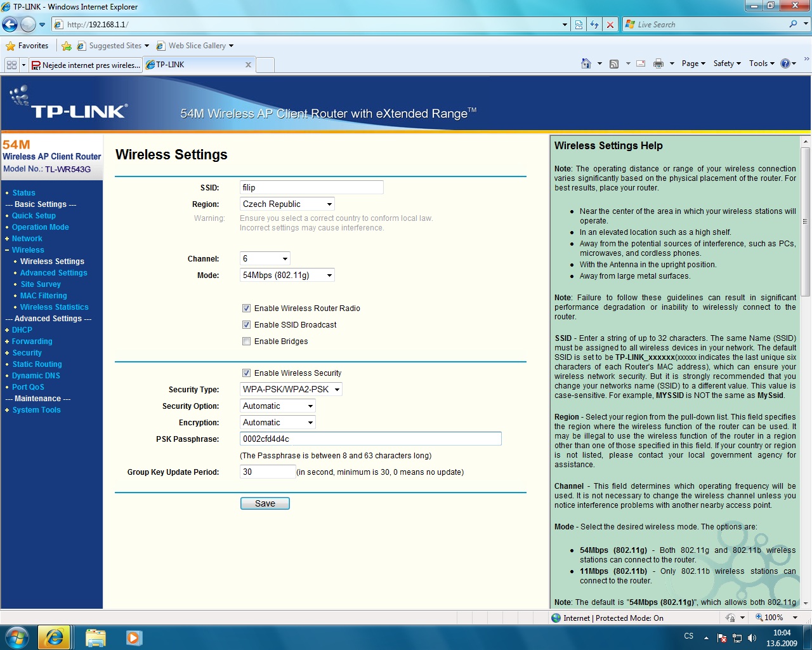
Task: Open the Quick Tabs grid icon
Action: (11, 65)
